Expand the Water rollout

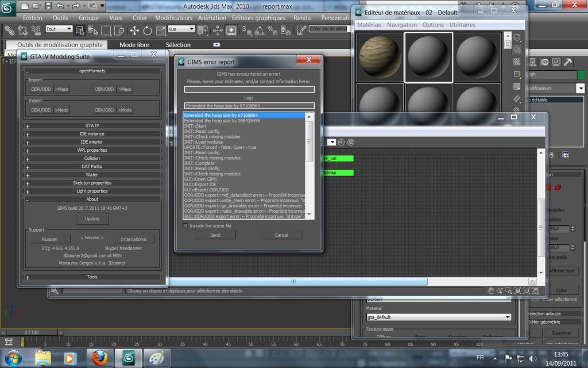pos(92,175)
